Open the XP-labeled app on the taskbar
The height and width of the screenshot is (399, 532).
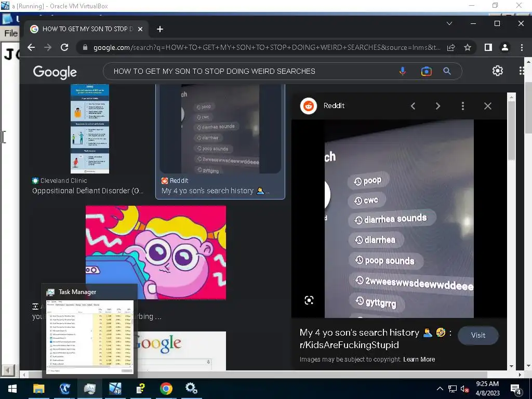[115, 389]
